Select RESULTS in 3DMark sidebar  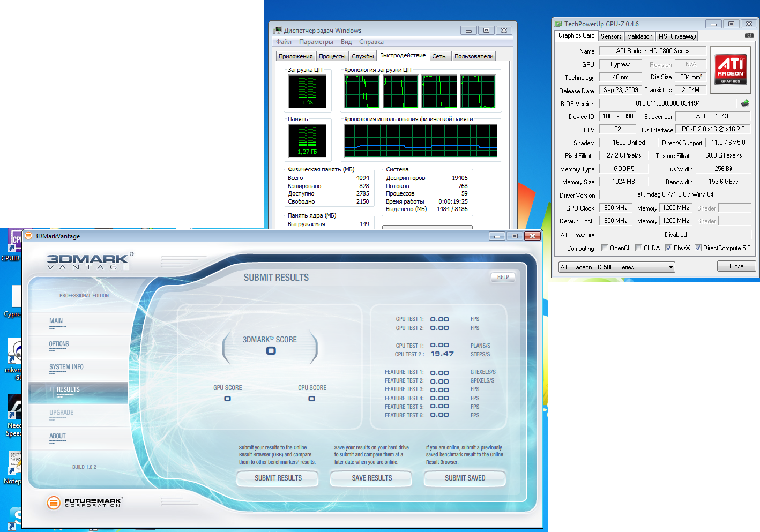[x=78, y=392]
